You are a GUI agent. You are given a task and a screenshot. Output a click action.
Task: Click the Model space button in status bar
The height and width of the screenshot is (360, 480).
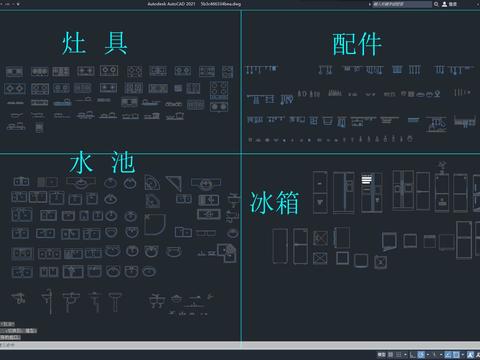382,355
